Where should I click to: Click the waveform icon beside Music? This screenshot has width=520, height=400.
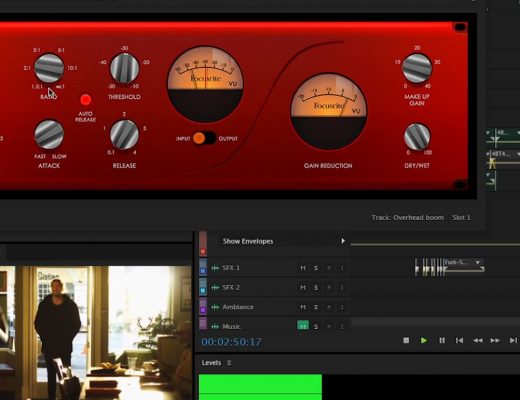click(x=215, y=327)
